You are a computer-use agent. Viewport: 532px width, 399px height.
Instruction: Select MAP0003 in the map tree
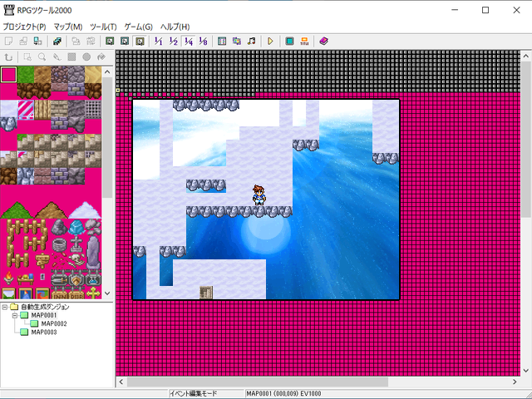click(x=44, y=332)
